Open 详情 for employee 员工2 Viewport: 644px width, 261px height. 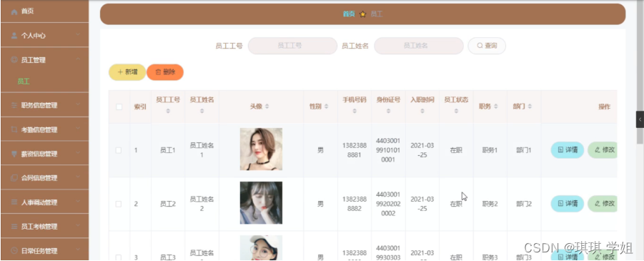pyautogui.click(x=568, y=204)
